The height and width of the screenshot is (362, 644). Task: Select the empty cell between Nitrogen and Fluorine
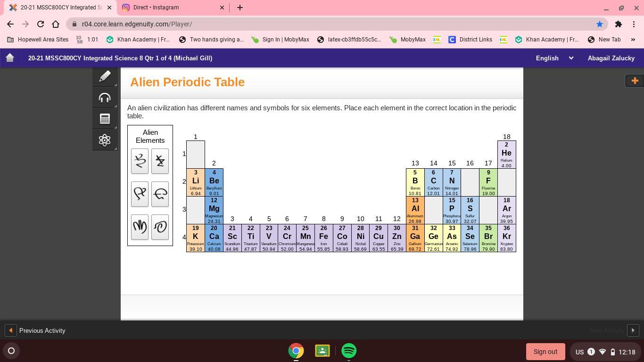pyautogui.click(x=470, y=182)
